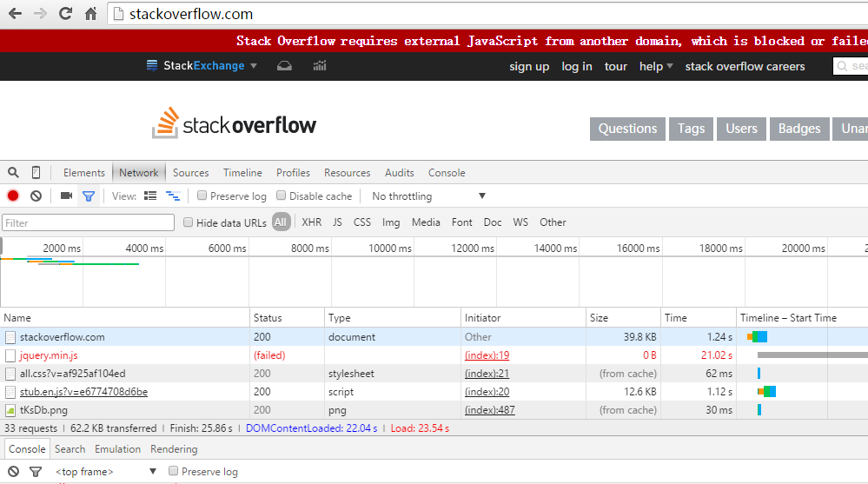Click the Users button
Screen dimensions: 868x484
741,129
